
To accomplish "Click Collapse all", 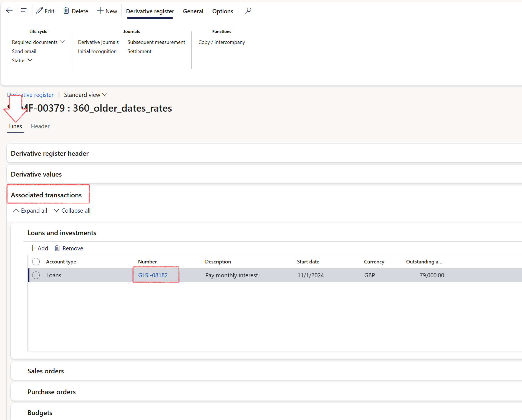I will point(72,211).
